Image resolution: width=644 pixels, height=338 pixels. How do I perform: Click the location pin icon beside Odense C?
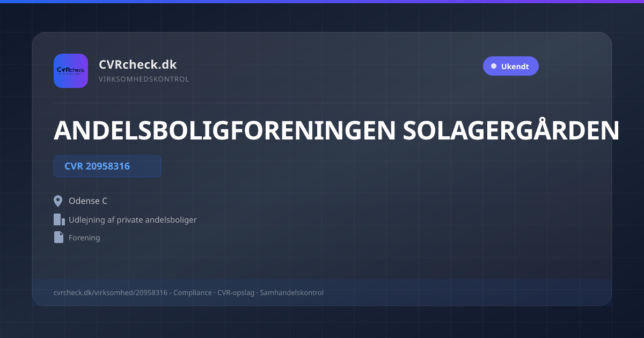pyautogui.click(x=58, y=201)
